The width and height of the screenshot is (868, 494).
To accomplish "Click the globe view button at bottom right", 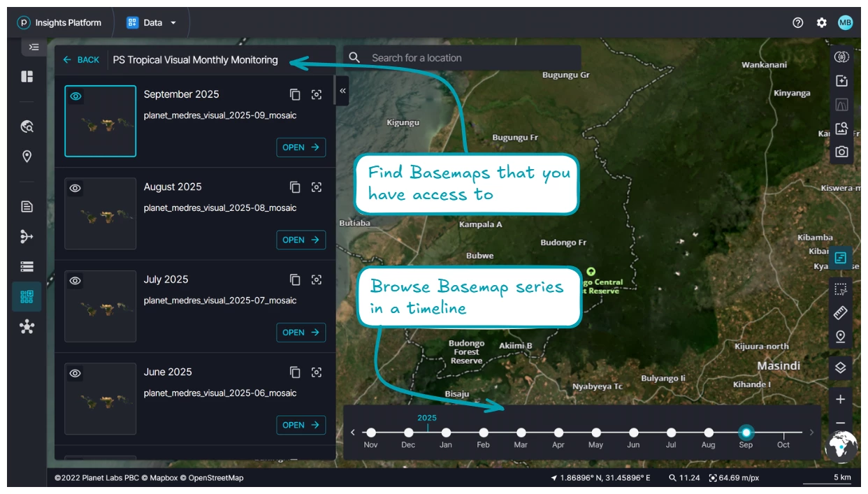I will 841,446.
